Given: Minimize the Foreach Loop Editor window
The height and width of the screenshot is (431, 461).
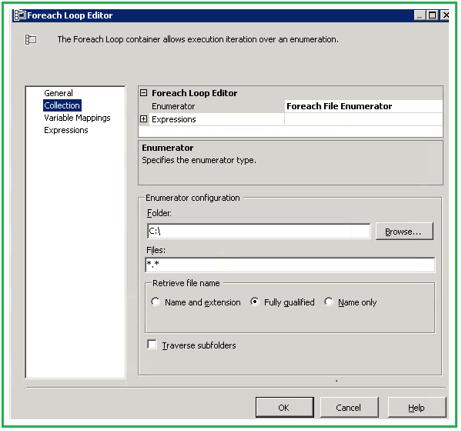Looking at the screenshot, I should [420, 15].
